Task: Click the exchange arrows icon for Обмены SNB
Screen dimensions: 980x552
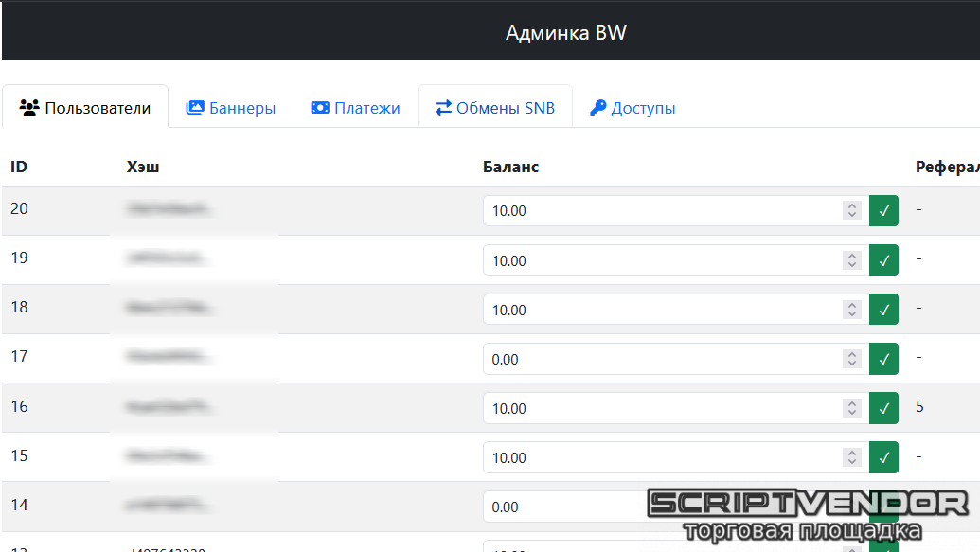Action: click(443, 108)
